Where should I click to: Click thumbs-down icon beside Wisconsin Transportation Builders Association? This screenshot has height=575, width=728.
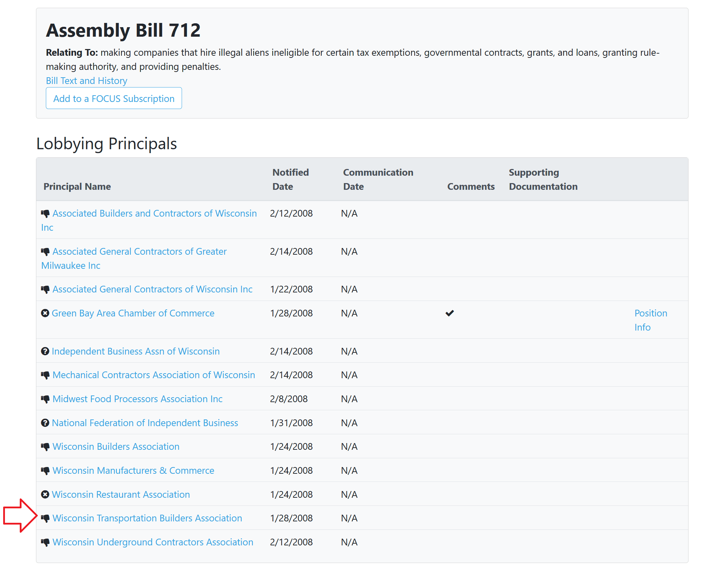(x=45, y=519)
